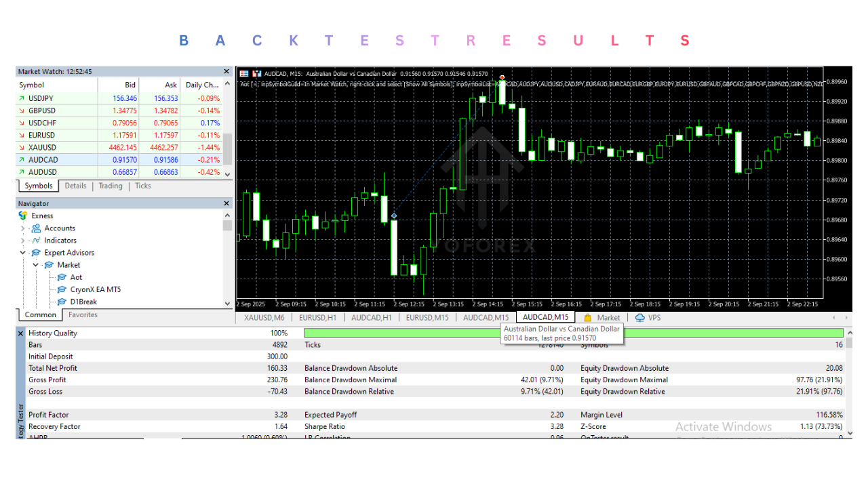
Task: Switch to the Favorites tab in Navigator
Action: 83,314
